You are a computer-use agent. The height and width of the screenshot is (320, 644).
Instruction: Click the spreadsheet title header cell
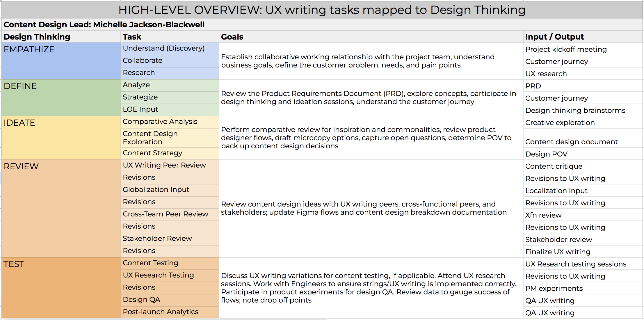[x=322, y=10]
